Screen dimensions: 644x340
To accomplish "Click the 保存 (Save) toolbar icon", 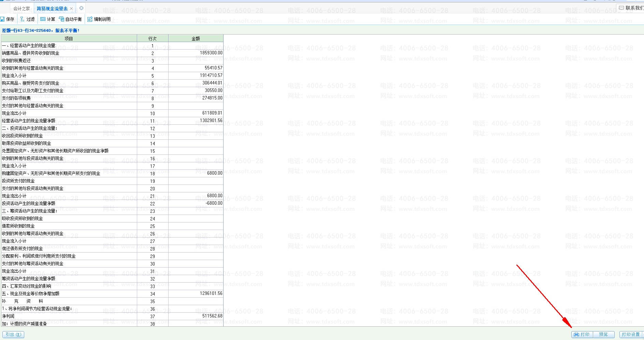I will pos(7,19).
